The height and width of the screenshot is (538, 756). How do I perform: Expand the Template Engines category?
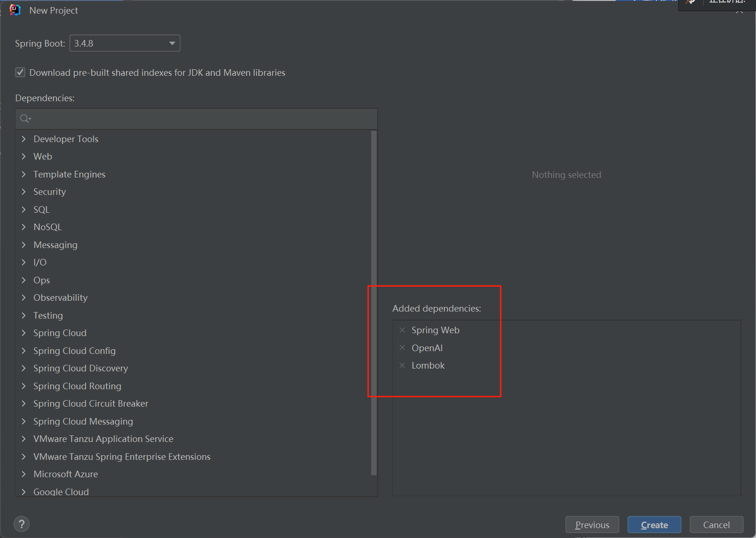[24, 174]
